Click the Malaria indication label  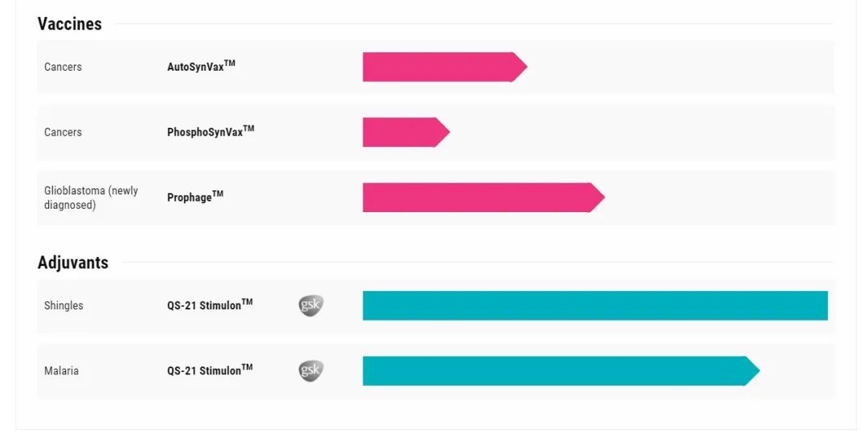click(x=61, y=370)
